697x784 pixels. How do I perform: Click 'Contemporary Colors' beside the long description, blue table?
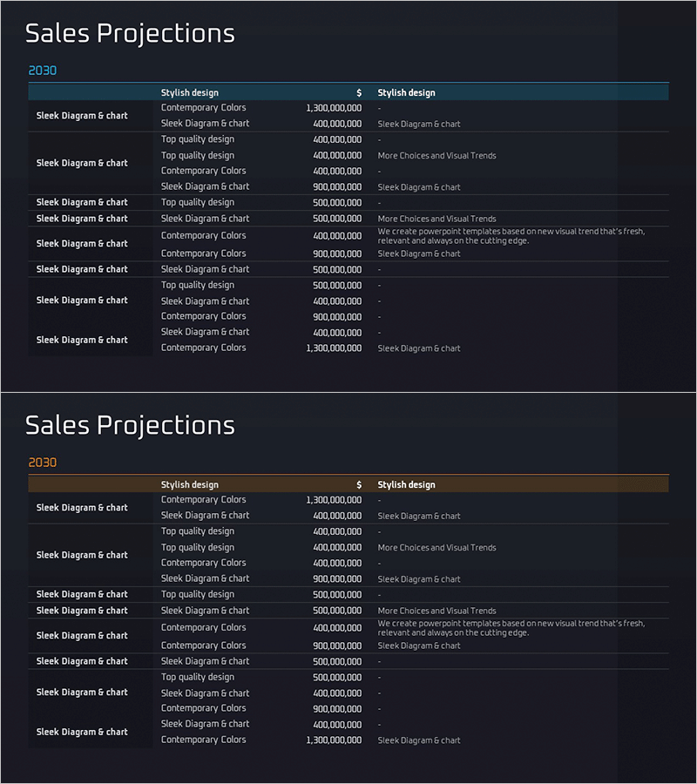pos(203,235)
